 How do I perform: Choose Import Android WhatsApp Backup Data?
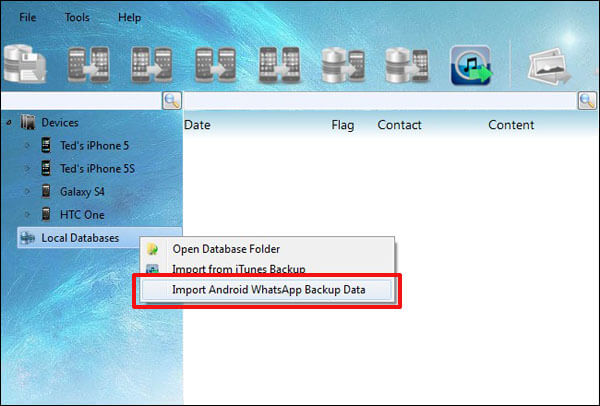268,291
